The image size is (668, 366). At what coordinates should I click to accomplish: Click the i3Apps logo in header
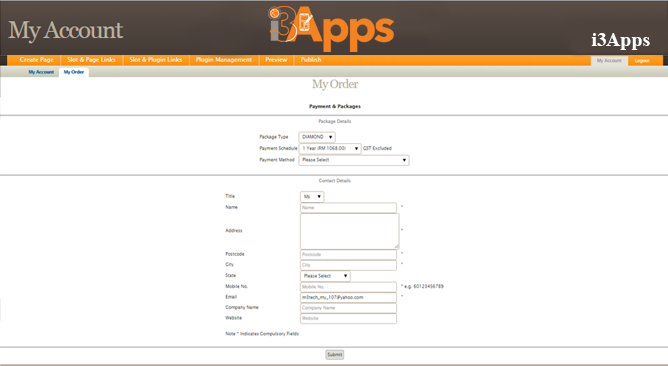(331, 29)
